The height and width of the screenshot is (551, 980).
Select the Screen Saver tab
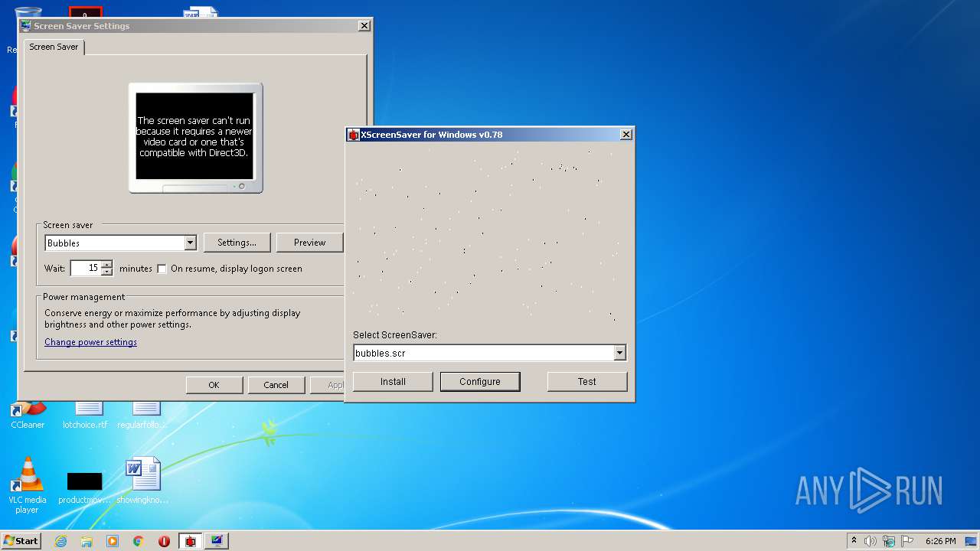click(54, 47)
